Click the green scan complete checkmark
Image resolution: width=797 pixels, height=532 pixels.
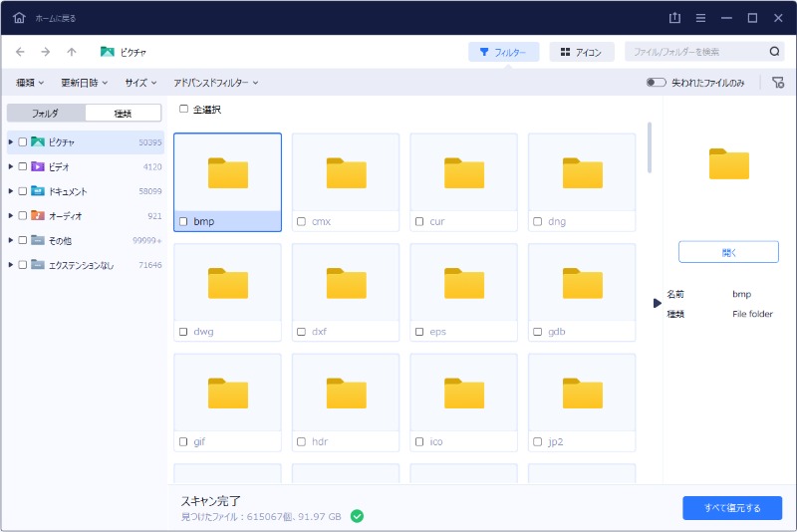(357, 516)
